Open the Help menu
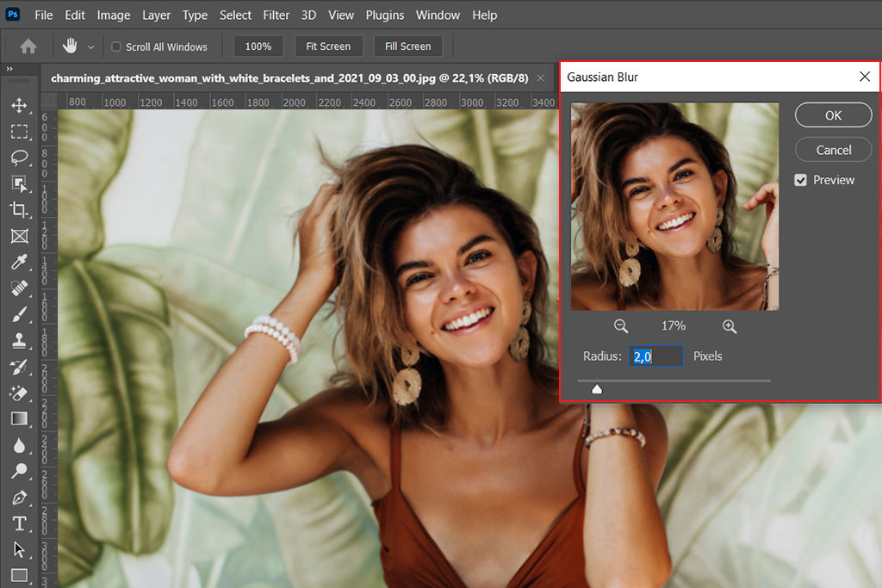Screen dimensions: 882x588 tap(484, 15)
